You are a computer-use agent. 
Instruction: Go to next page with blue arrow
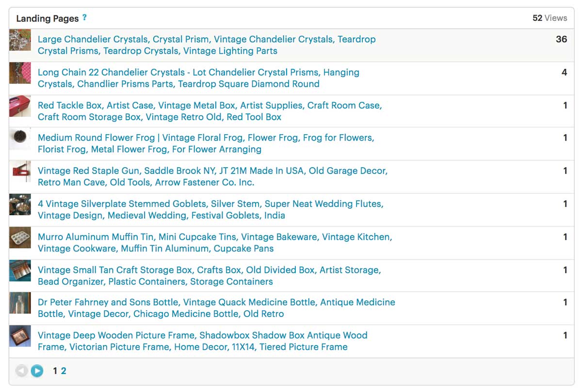(37, 371)
